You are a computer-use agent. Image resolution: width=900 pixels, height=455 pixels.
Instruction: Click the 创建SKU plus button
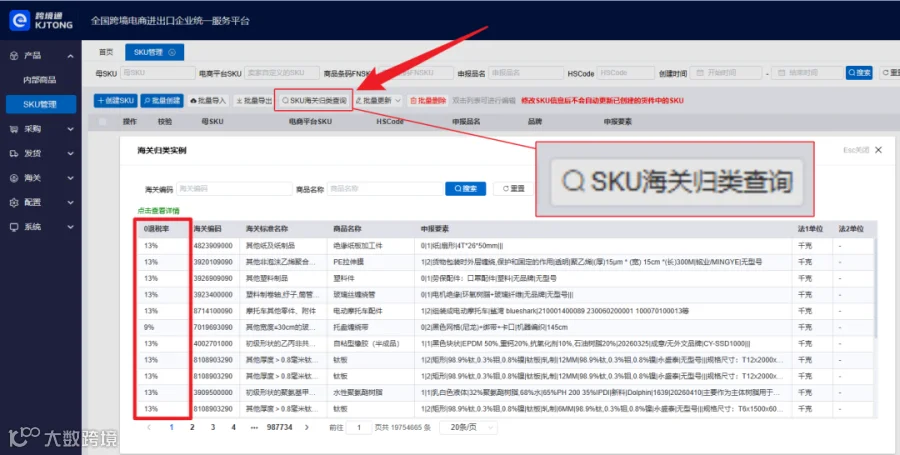(x=115, y=100)
